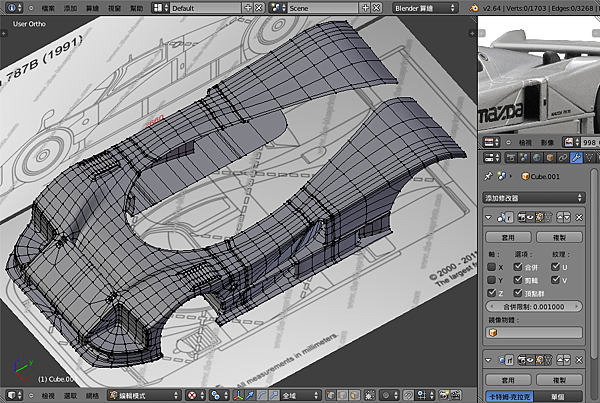Render OpenGL image of viewport
Viewport: 600px width, 403px height.
pyautogui.click(x=444, y=395)
